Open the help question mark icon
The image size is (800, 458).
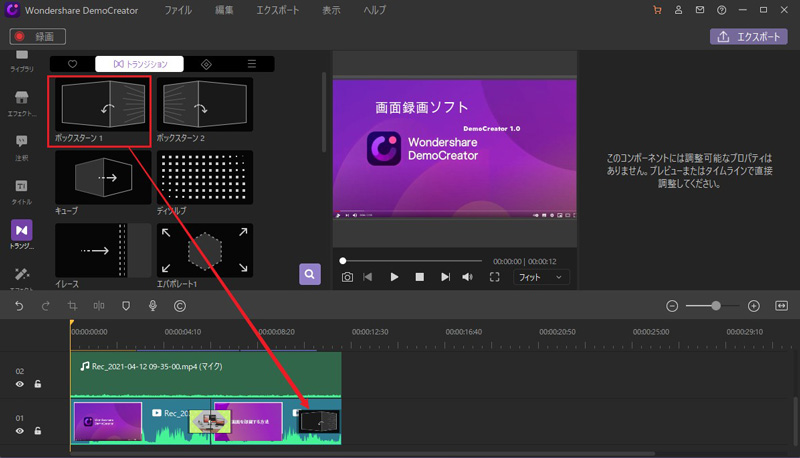(721, 10)
